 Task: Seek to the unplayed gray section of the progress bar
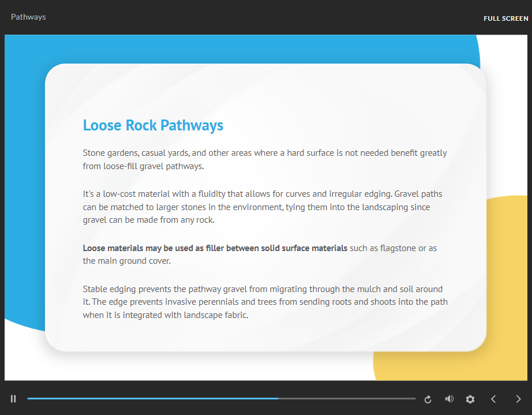(x=346, y=399)
